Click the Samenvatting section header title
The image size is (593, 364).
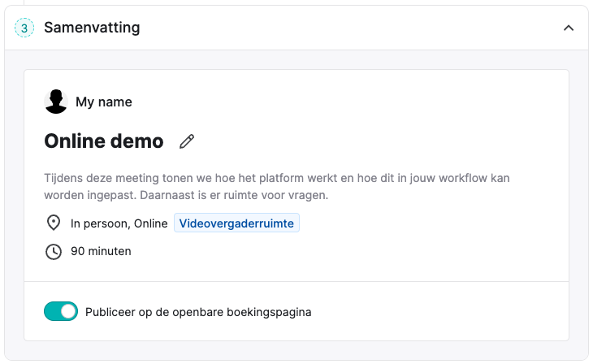92,28
